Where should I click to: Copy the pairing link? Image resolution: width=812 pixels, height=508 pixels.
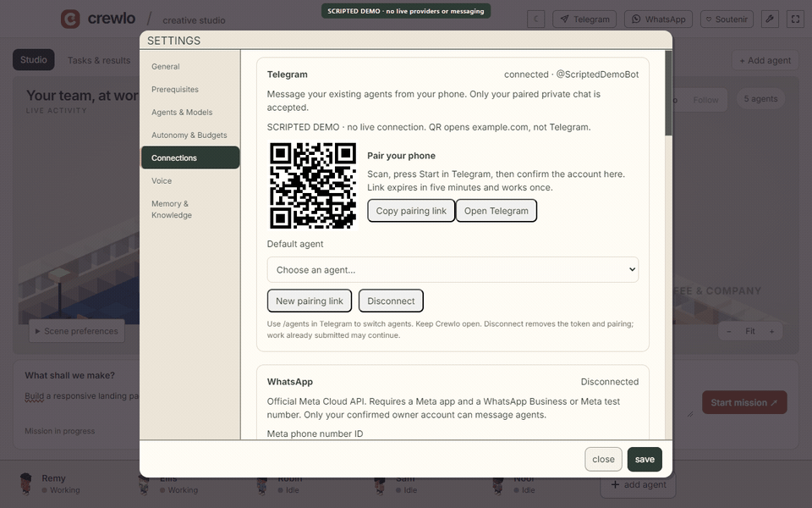(411, 211)
